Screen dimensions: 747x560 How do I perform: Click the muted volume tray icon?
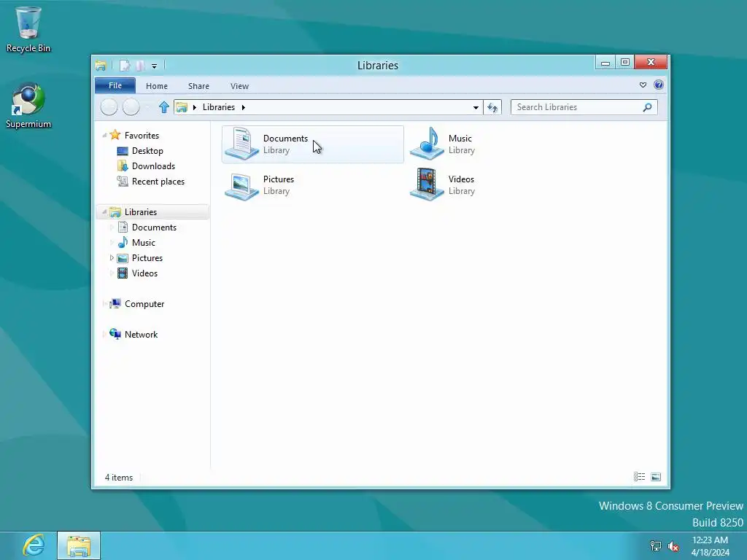(673, 545)
